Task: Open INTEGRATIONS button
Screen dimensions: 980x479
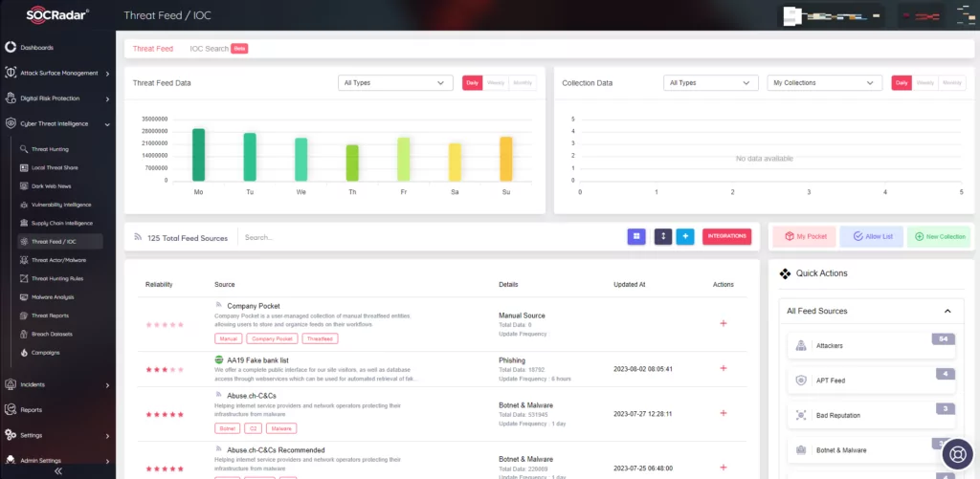Action: [x=727, y=237]
